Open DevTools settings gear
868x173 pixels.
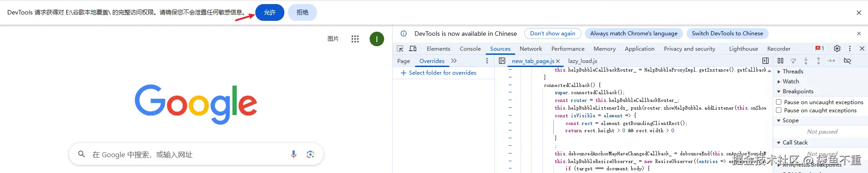point(837,48)
